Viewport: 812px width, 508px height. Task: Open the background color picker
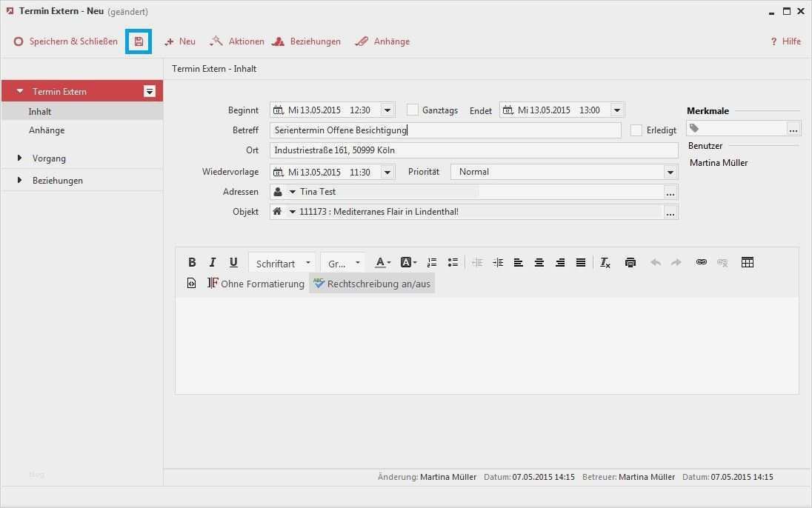click(x=408, y=263)
